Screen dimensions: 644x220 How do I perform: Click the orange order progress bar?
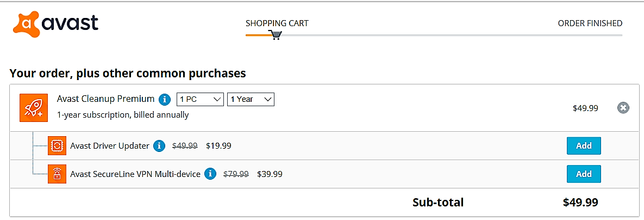(x=258, y=35)
